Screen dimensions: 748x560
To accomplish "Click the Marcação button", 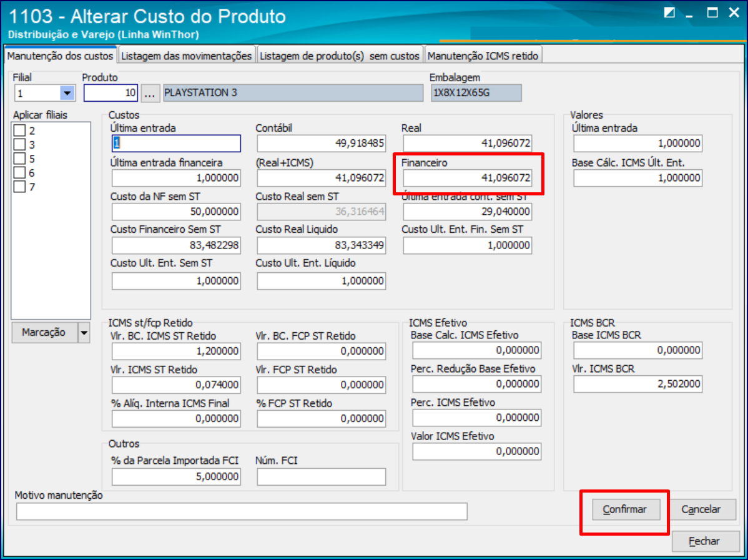I will [x=44, y=333].
